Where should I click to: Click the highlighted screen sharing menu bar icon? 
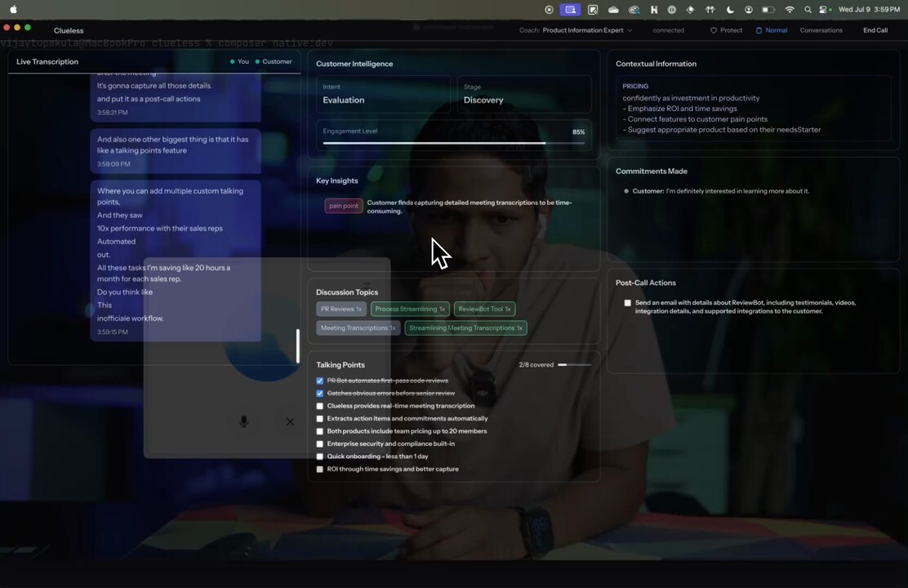[570, 9]
